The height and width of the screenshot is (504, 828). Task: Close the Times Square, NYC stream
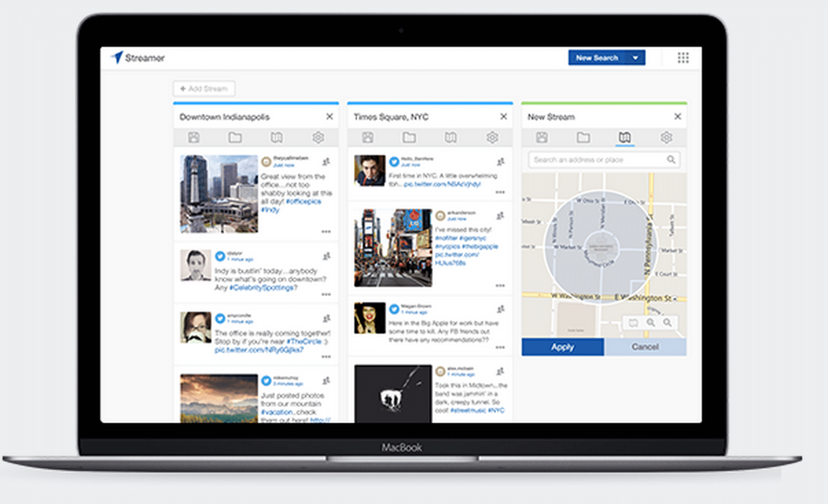[x=503, y=116]
